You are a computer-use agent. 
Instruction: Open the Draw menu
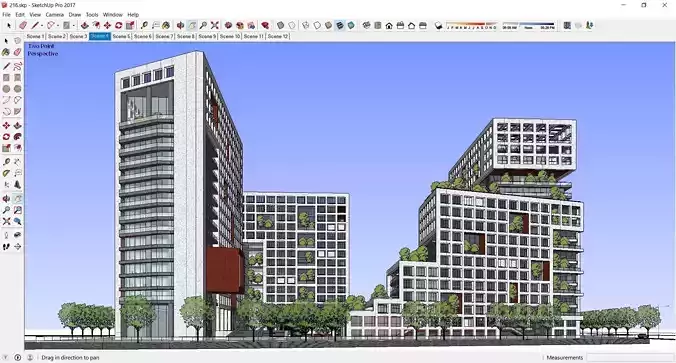[x=75, y=15]
